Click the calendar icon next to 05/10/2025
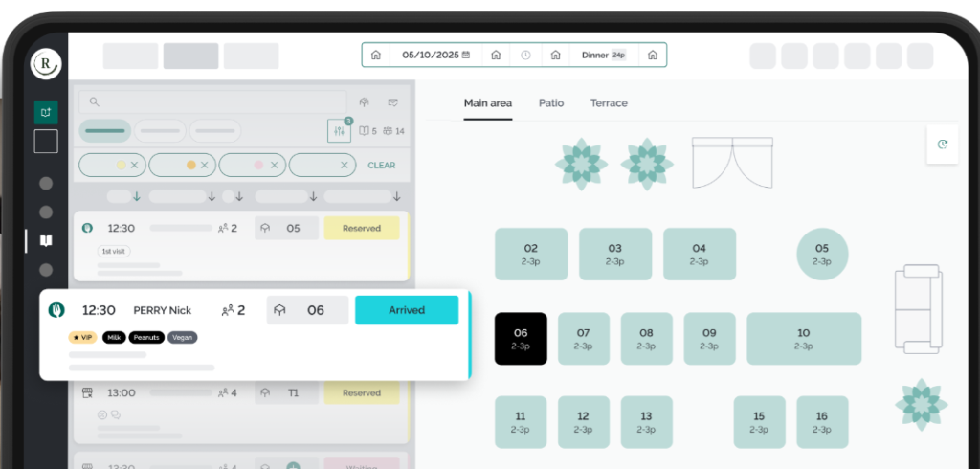Image resolution: width=980 pixels, height=469 pixels. 466,56
